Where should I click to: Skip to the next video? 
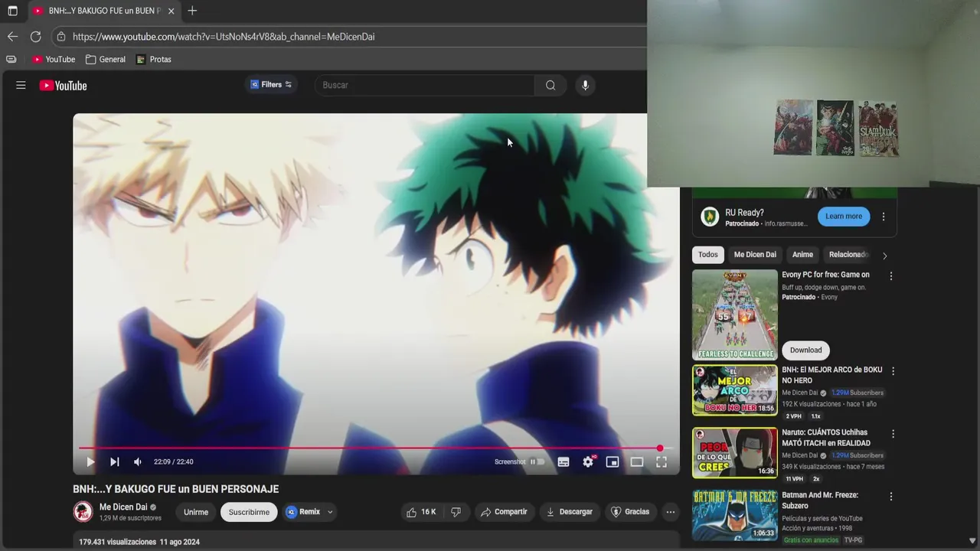pos(114,461)
